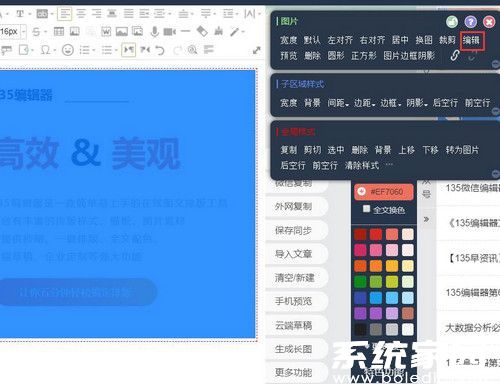Screen dimensions: 500x384
Task: Insert a table using the table icon
Action: (x=59, y=32)
